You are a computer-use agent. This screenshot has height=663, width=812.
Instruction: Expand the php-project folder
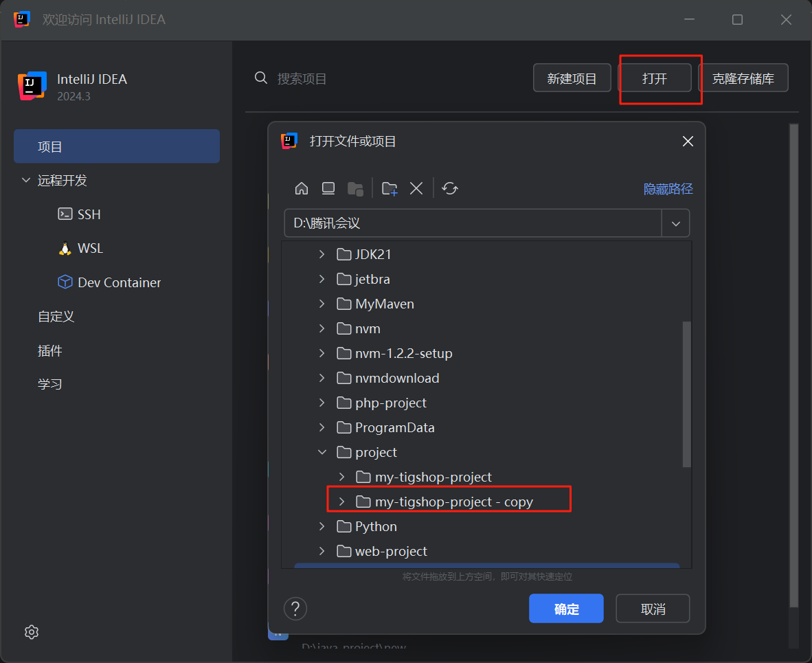(322, 403)
